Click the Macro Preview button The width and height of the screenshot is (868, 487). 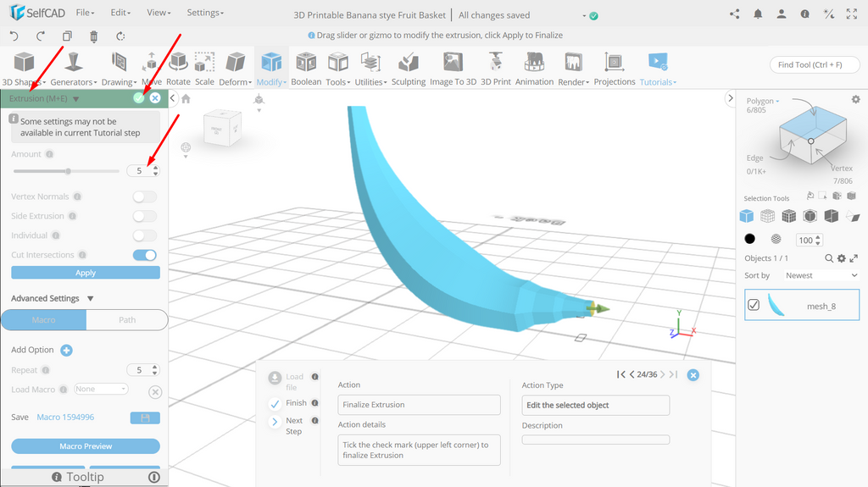86,446
